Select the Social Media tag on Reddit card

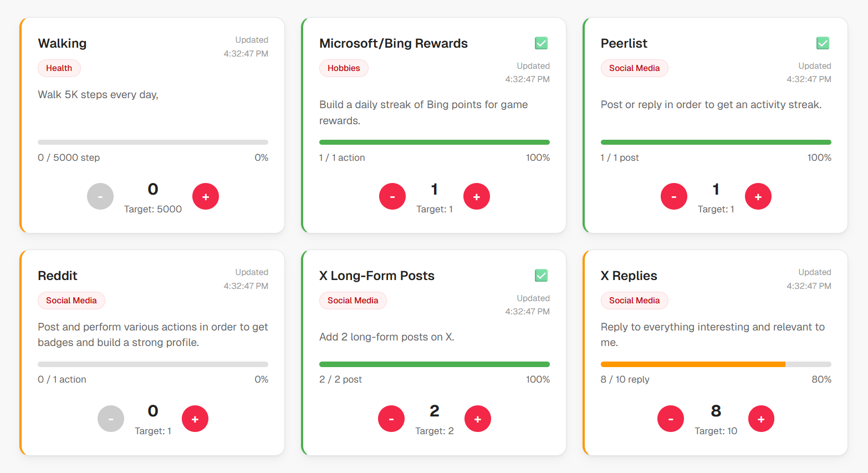72,300
